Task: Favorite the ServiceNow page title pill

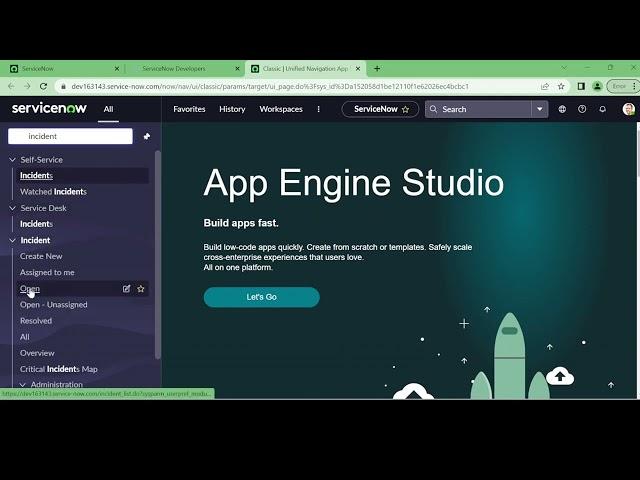Action: coord(405,109)
